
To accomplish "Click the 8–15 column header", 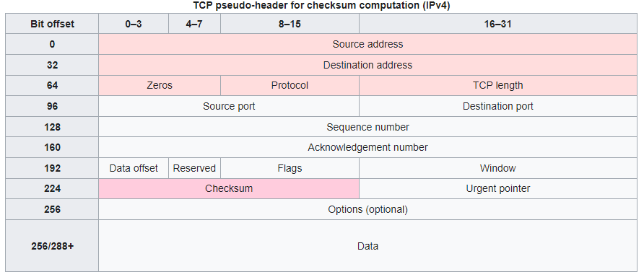I will [290, 24].
